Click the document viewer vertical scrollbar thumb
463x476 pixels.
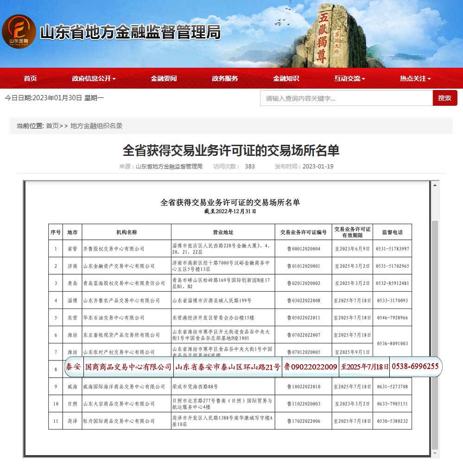pos(435,325)
